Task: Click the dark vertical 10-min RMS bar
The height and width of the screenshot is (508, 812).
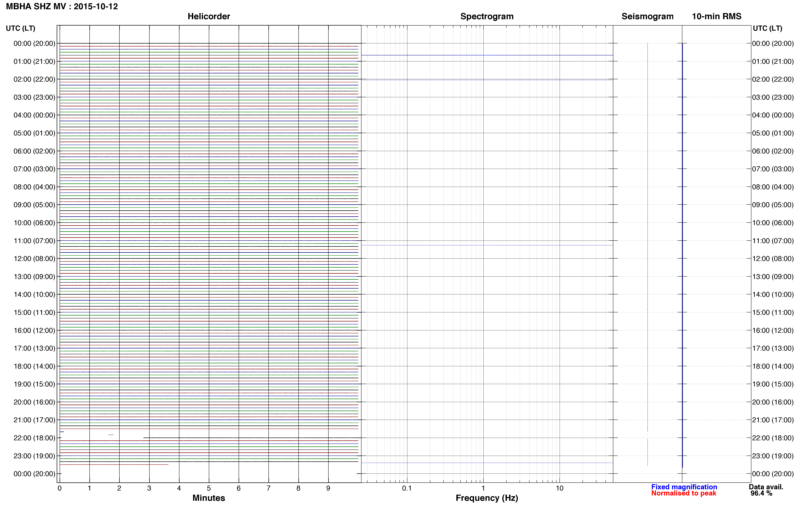Action: point(682,255)
